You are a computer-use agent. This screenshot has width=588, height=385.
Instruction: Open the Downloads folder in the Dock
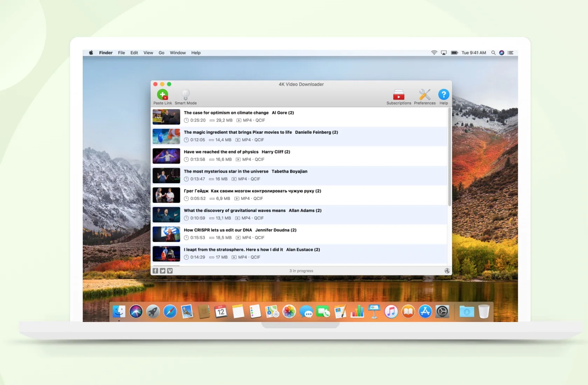[x=467, y=311]
